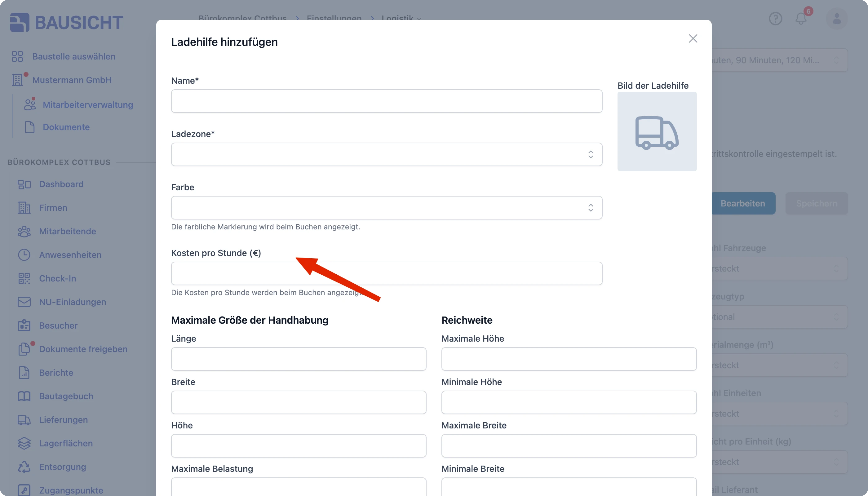Click the Breite input field
868x496 pixels.
(x=299, y=402)
